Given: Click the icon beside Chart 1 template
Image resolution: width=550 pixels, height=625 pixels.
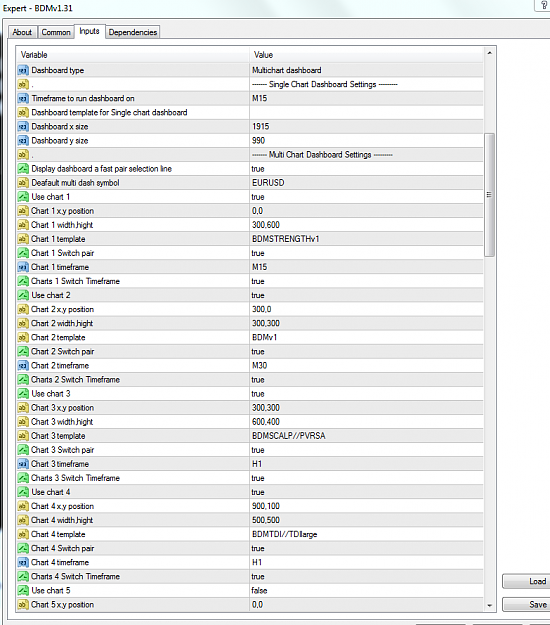Looking at the screenshot, I should click(23, 239).
